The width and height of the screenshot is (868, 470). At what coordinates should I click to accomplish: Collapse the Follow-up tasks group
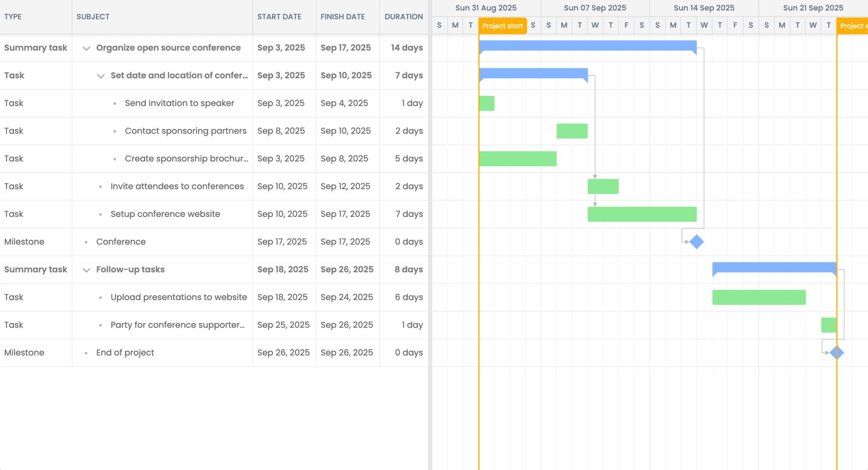[86, 270]
